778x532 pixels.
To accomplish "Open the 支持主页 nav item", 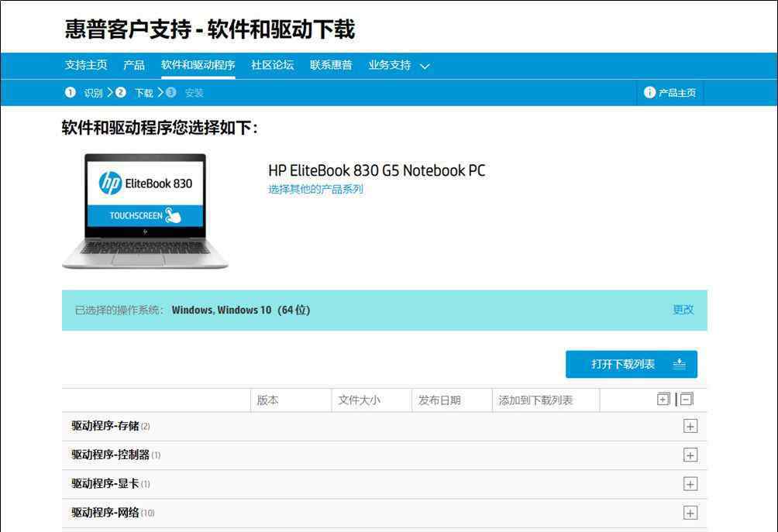I will click(x=86, y=65).
